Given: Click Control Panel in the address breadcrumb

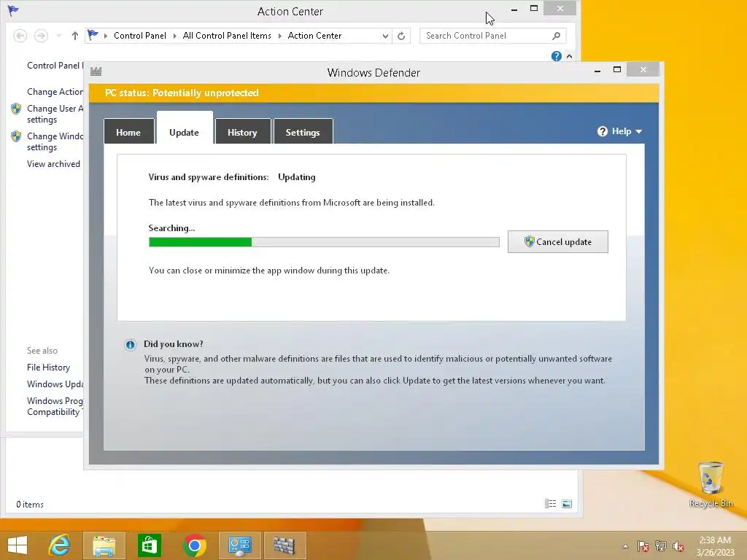Looking at the screenshot, I should coord(139,36).
